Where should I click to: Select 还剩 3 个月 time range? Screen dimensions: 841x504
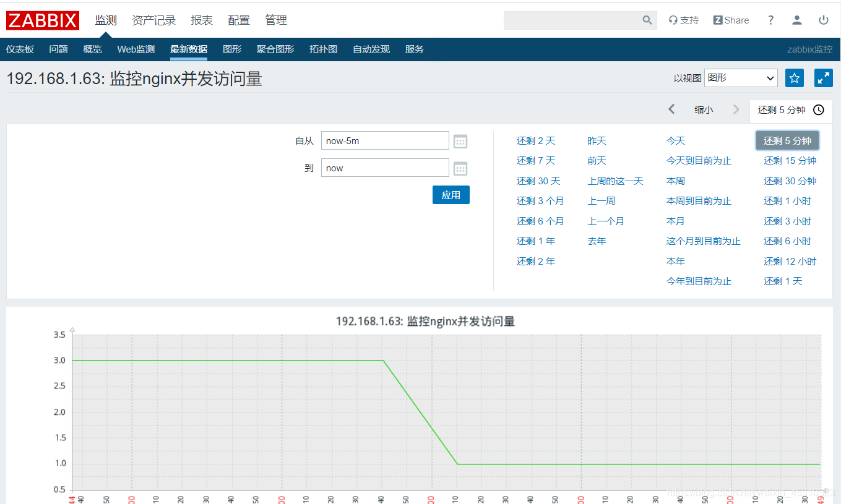pos(540,201)
